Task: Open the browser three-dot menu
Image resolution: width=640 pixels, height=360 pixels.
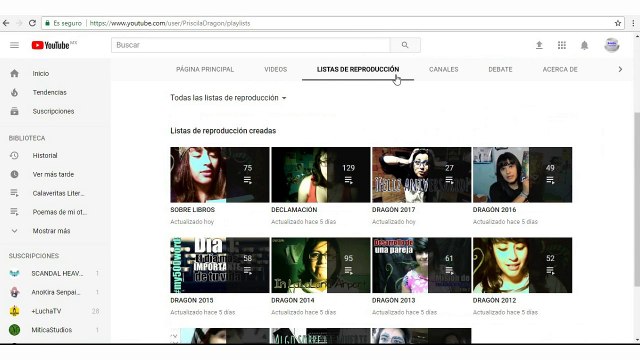Action: pos(633,23)
